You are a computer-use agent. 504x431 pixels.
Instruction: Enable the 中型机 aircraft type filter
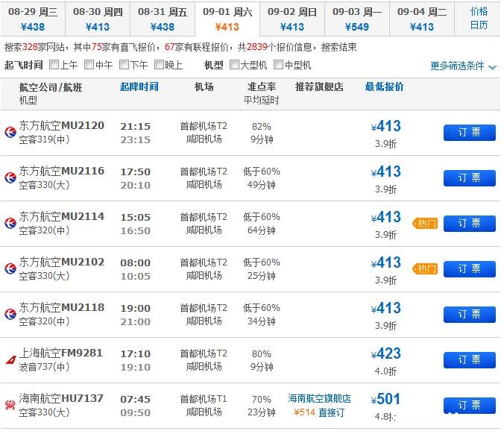tap(278, 65)
